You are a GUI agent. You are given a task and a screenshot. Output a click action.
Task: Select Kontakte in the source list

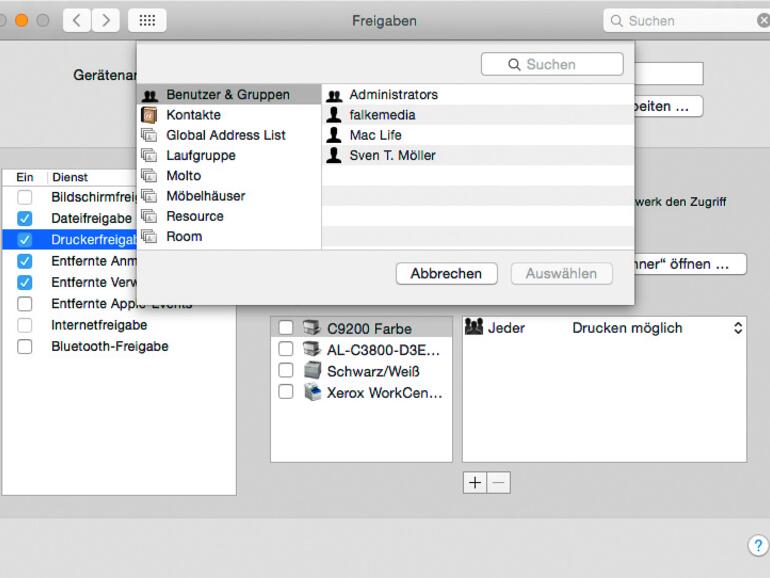point(229,115)
